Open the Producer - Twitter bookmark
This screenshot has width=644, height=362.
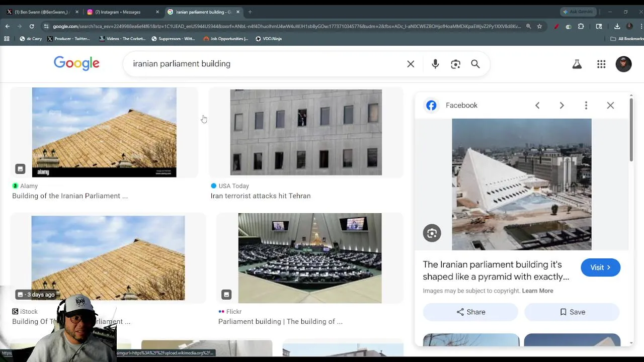point(68,39)
